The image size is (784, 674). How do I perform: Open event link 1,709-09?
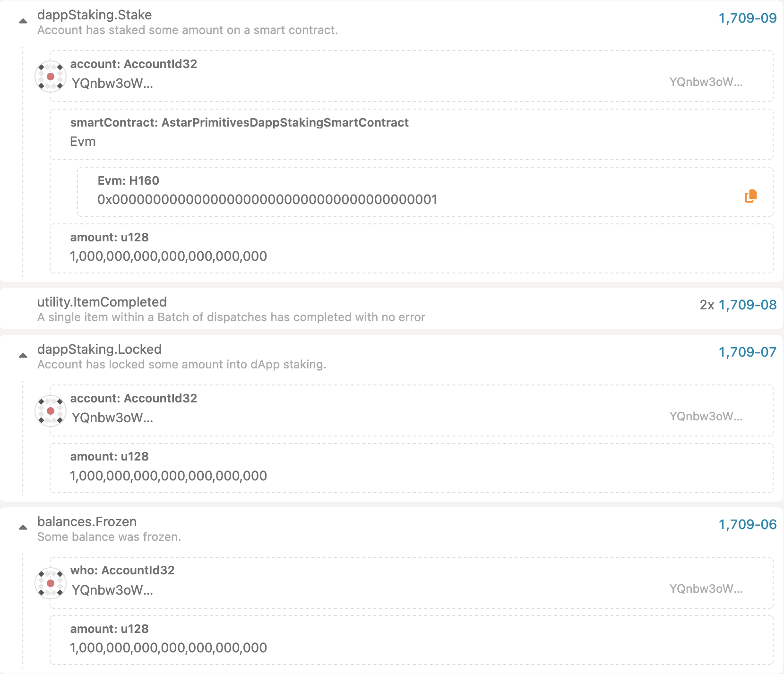tap(747, 18)
